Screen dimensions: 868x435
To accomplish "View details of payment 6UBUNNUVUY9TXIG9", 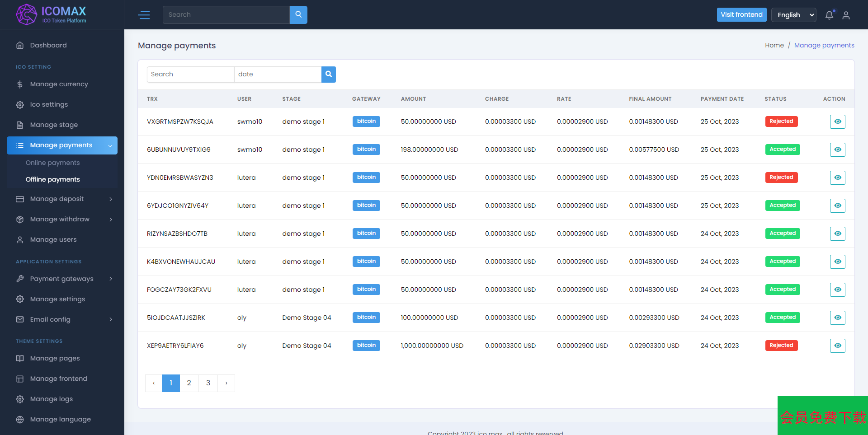I will coord(838,150).
